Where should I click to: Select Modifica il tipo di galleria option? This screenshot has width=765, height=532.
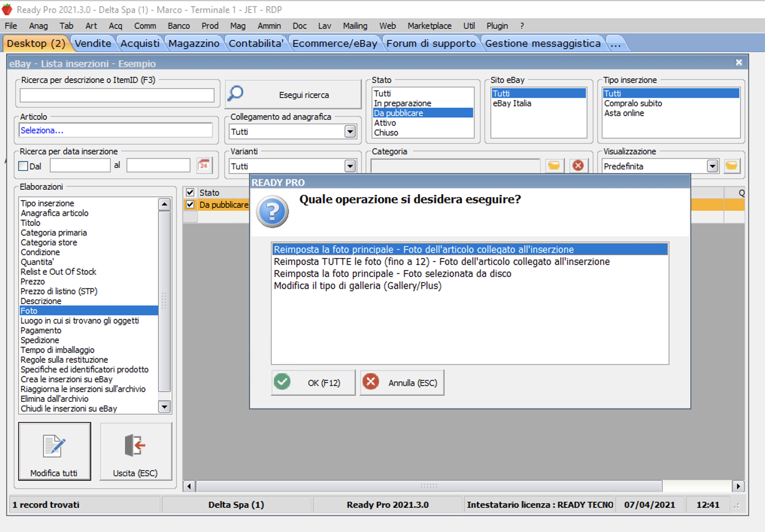469,286
